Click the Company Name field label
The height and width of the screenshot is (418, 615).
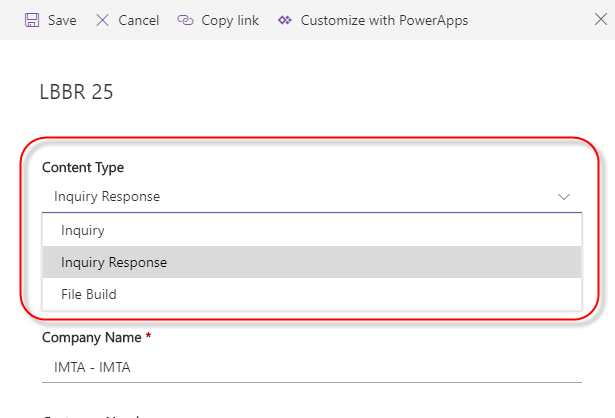(91, 338)
